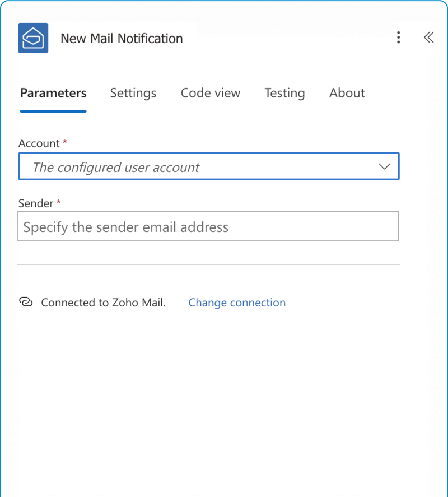Collapse the panel with the double-chevron icon
Viewport: 448px width, 497px height.
428,38
